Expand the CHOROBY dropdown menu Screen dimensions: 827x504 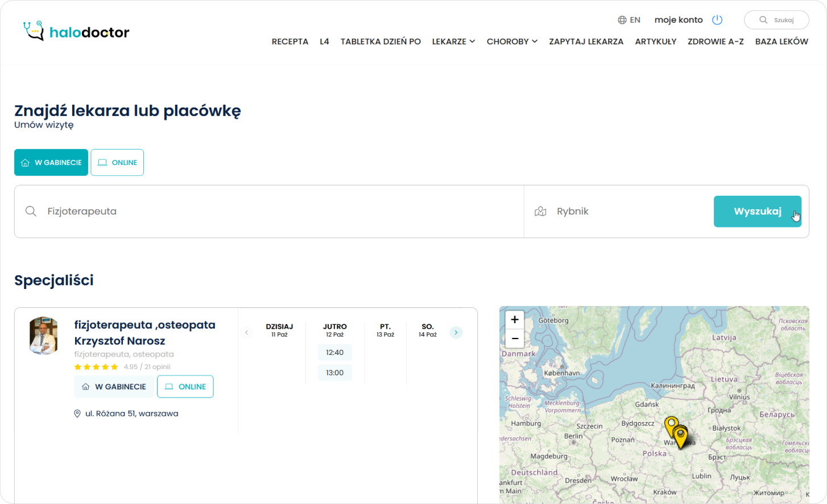(512, 42)
